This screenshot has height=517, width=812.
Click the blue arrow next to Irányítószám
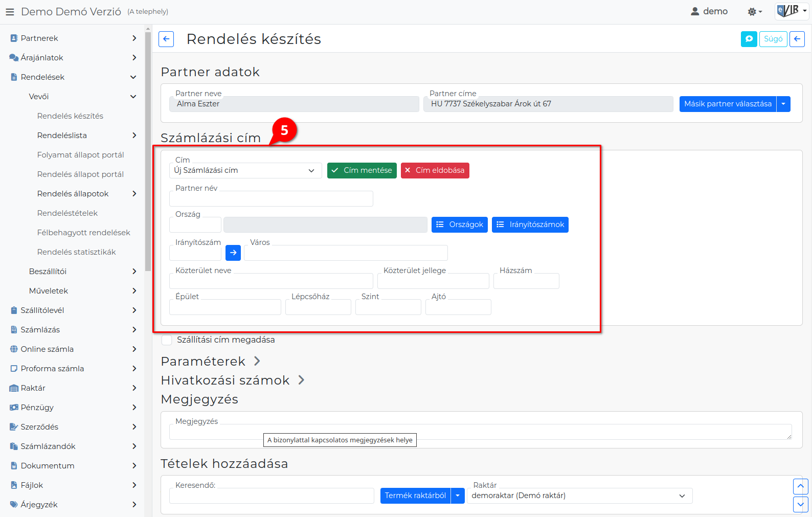pyautogui.click(x=233, y=253)
